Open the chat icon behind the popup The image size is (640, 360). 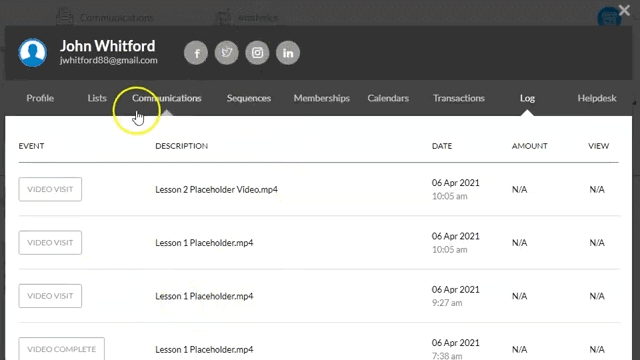click(x=609, y=17)
